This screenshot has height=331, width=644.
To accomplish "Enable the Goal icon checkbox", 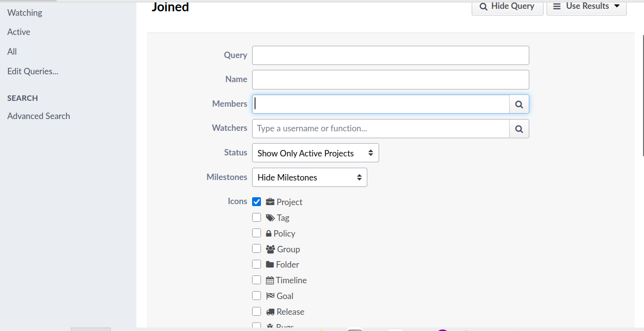I will coord(257,296).
